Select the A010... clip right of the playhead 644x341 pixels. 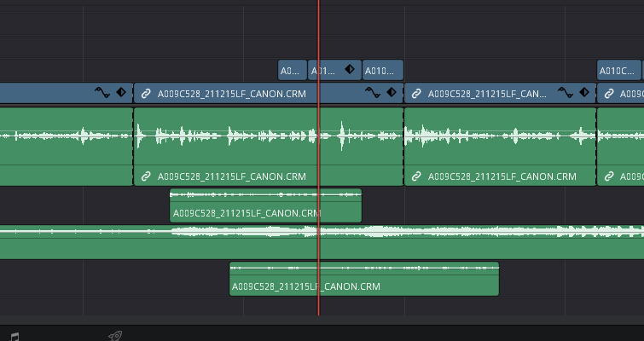[x=382, y=70]
